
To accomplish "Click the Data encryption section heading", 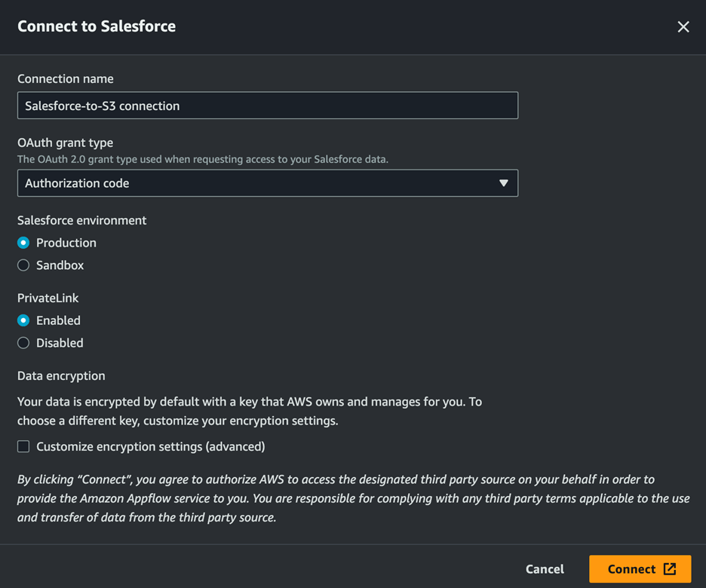I will point(60,375).
